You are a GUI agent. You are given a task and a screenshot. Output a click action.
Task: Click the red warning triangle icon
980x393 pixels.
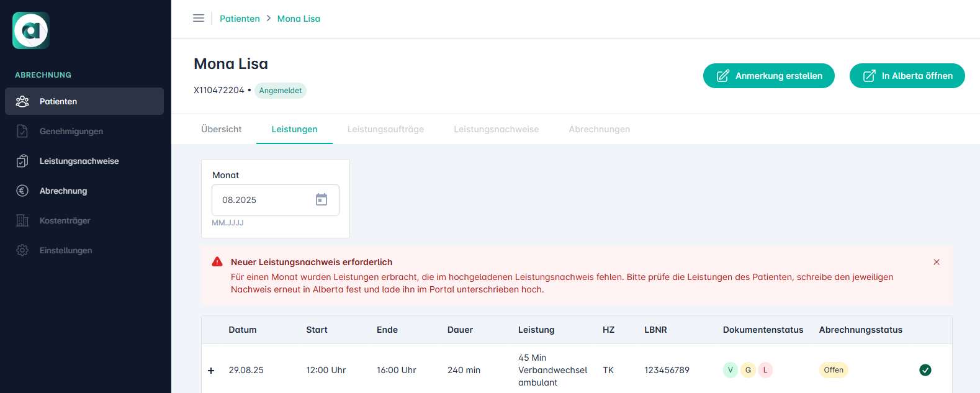click(217, 262)
